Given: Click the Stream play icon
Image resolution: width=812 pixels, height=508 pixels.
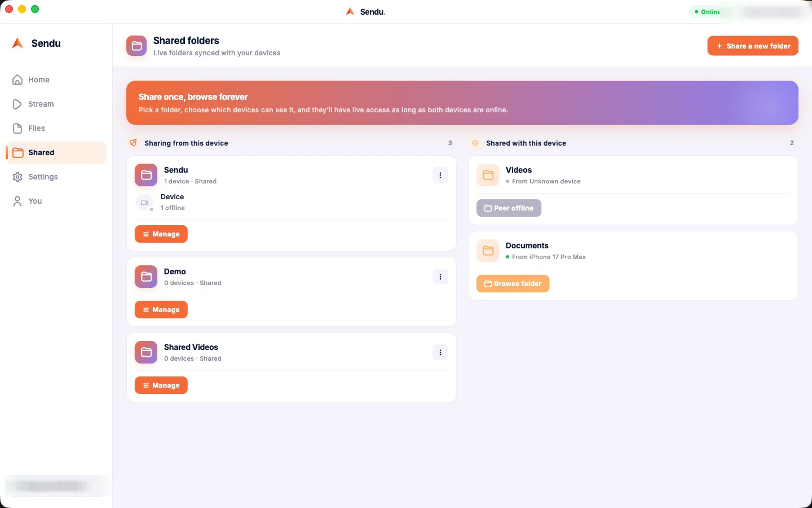Looking at the screenshot, I should pos(17,104).
